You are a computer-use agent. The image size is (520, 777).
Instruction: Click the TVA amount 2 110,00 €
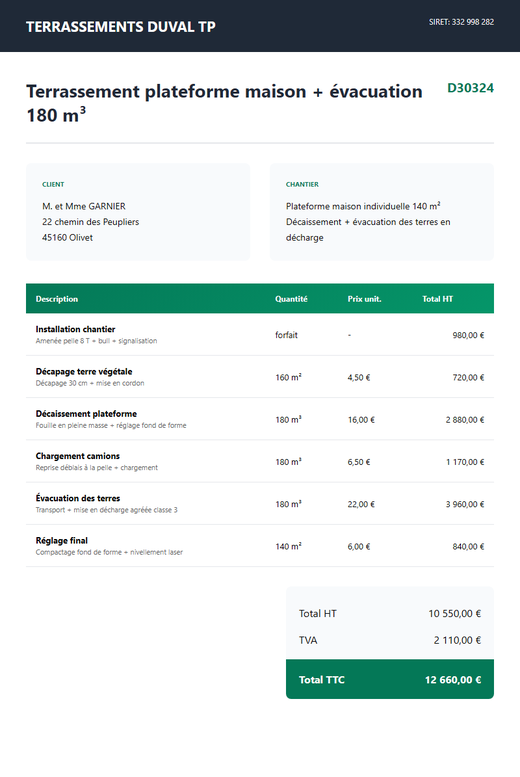coord(457,640)
